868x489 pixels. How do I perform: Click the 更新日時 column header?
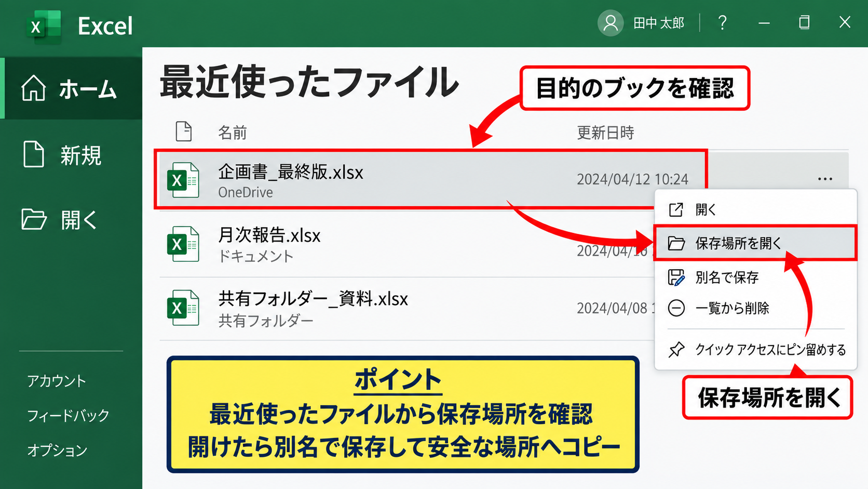[605, 133]
